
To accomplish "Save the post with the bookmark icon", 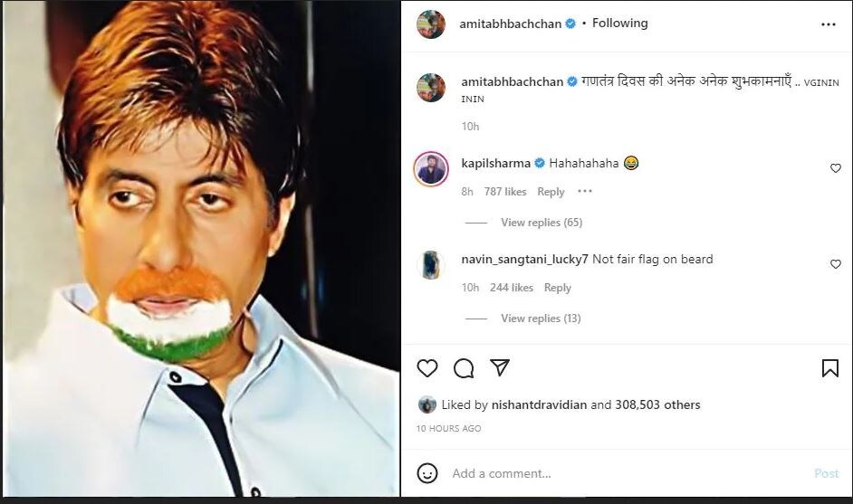I will (x=829, y=368).
